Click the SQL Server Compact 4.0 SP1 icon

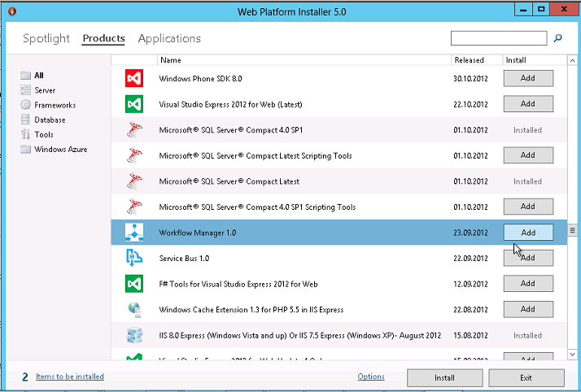[x=134, y=130]
